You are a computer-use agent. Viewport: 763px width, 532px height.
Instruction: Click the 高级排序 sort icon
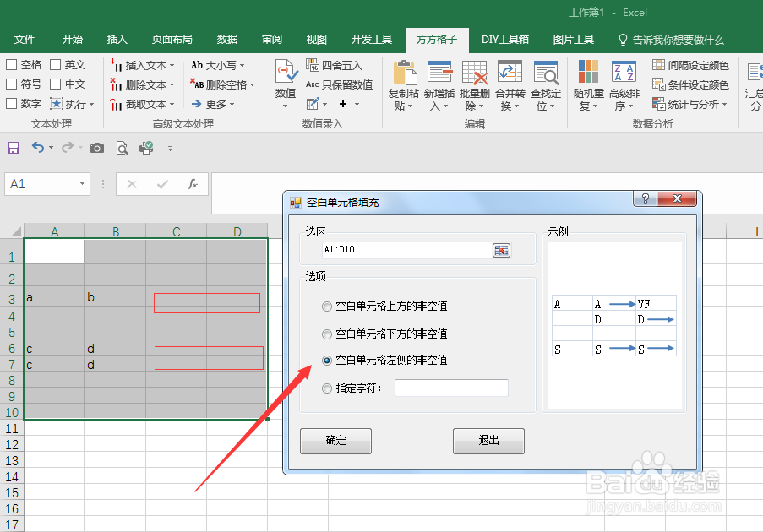[x=624, y=72]
